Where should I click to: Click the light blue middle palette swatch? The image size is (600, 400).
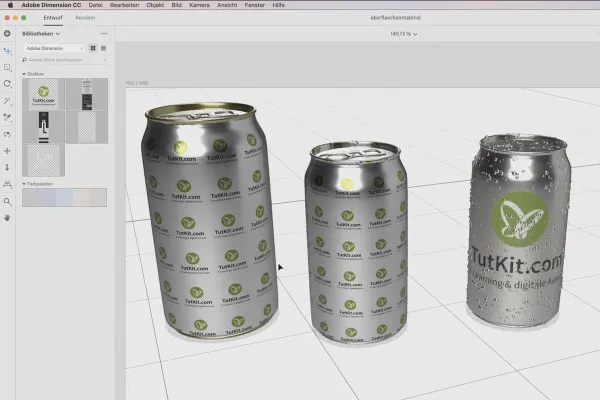(64, 198)
